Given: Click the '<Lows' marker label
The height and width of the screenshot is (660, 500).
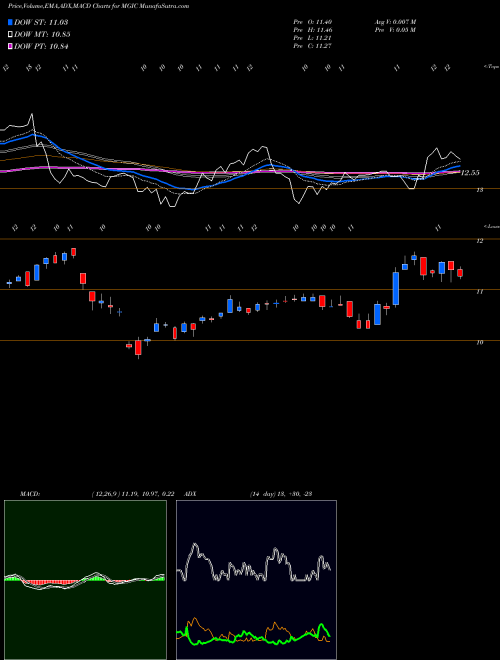Looking at the screenshot, I should [491, 226].
